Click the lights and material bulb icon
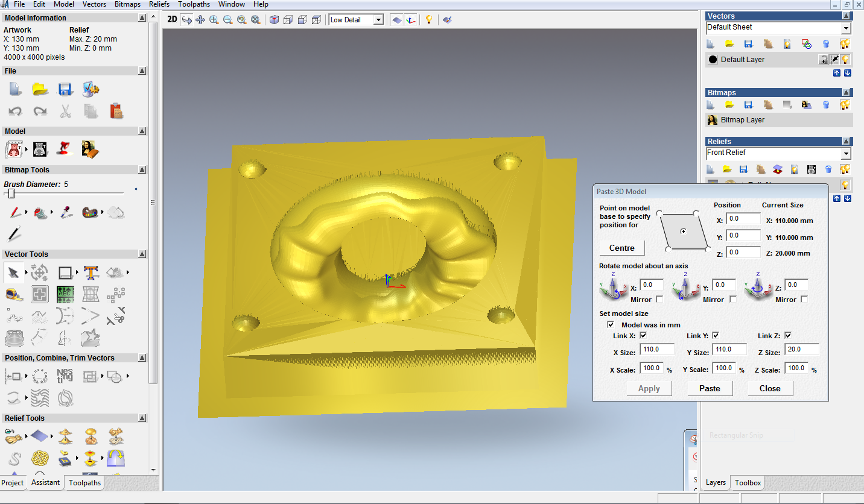 point(429,19)
